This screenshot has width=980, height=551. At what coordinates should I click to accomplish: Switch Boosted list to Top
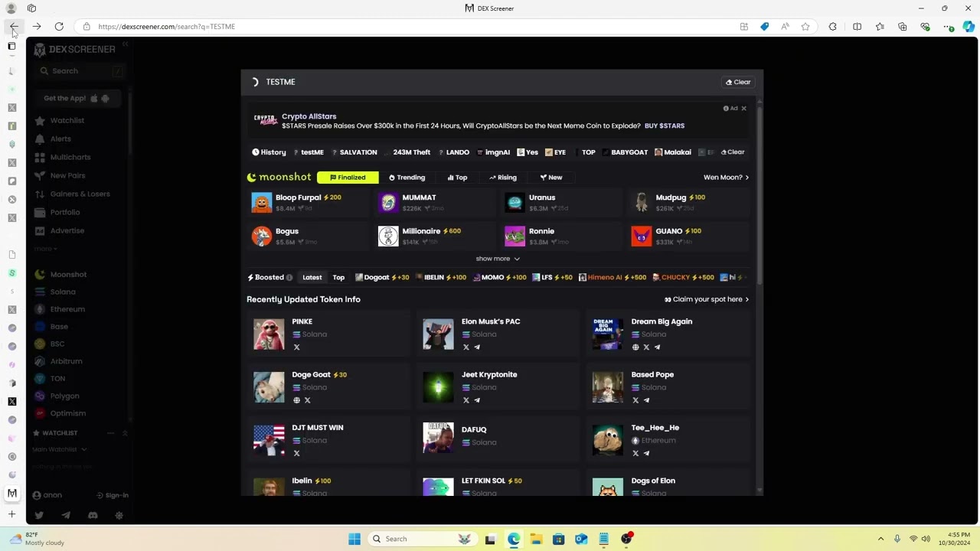point(338,277)
